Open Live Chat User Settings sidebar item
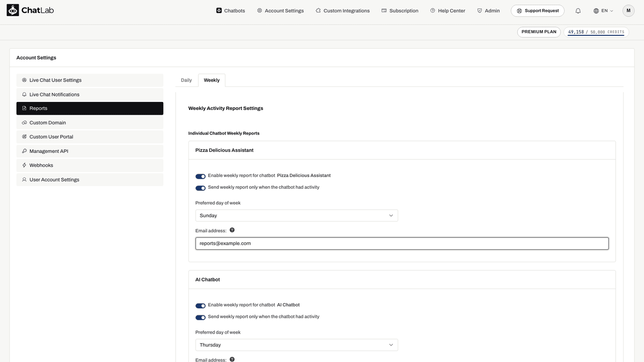 90,80
